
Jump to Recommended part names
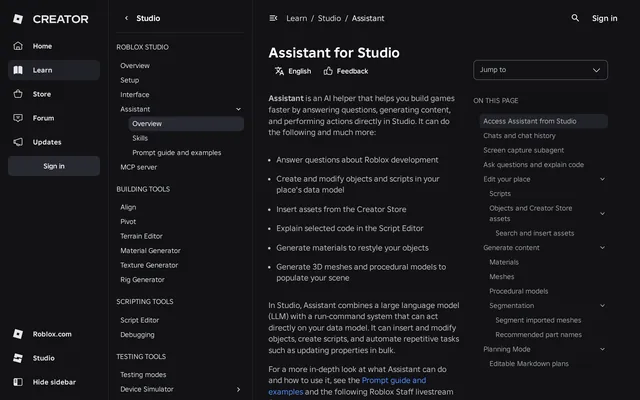(x=538, y=334)
